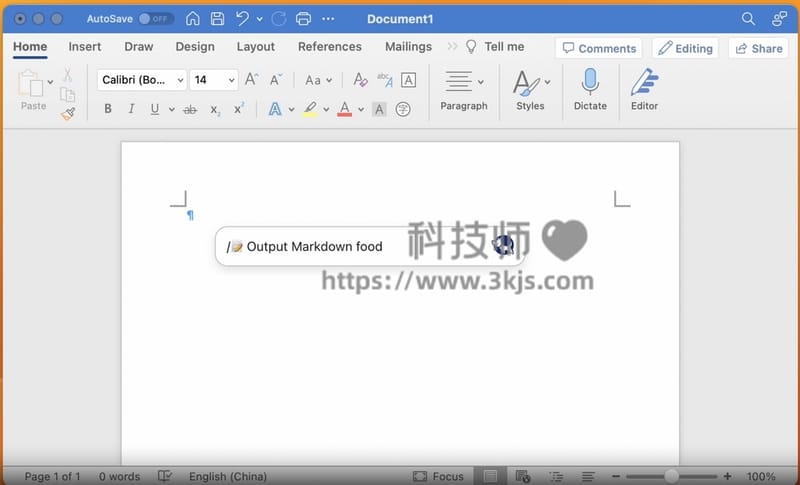800x485 pixels.
Task: Open the Insert tab
Action: (x=85, y=47)
